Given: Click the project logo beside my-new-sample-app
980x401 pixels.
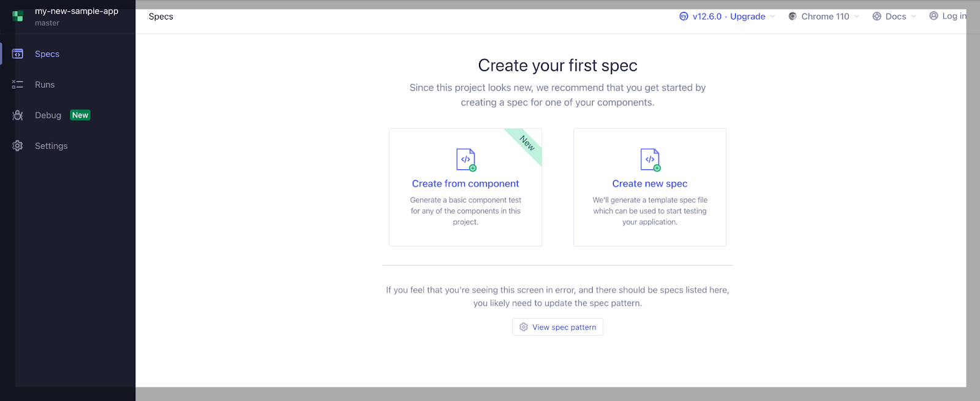Looking at the screenshot, I should [18, 16].
